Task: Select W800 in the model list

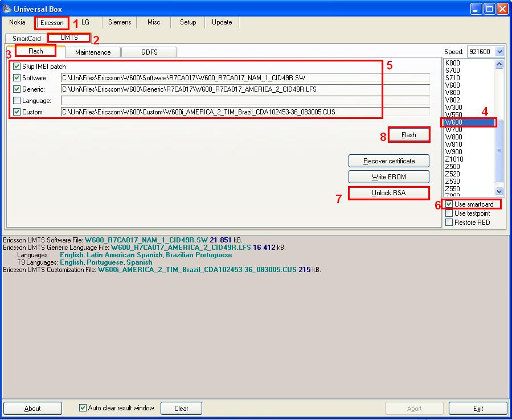Action: (454, 137)
